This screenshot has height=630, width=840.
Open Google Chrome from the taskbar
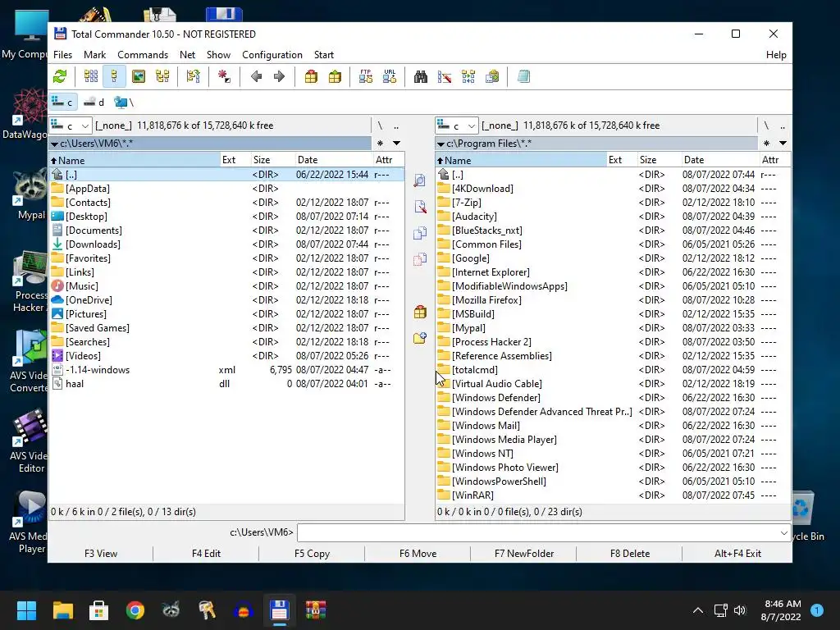pos(135,610)
